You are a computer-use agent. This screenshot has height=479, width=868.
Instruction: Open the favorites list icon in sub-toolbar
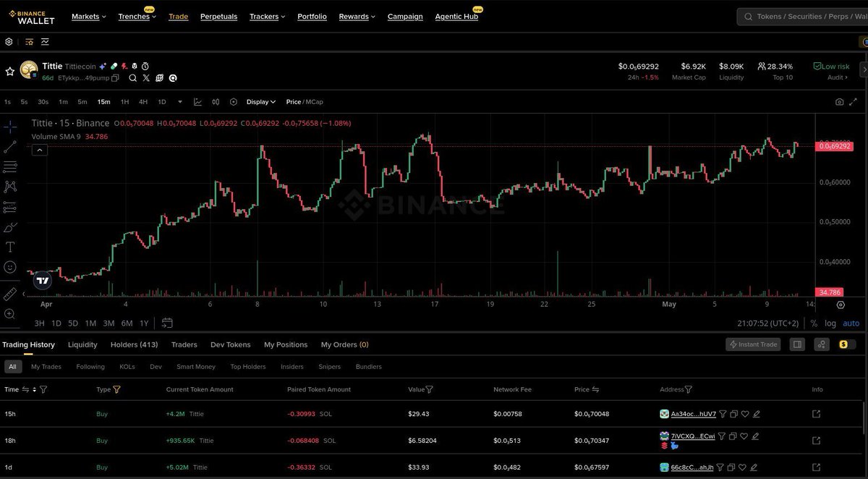point(30,42)
